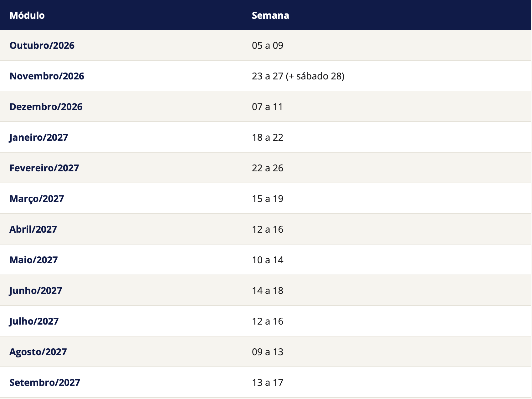Select the Maio/2027 module label

(34, 260)
